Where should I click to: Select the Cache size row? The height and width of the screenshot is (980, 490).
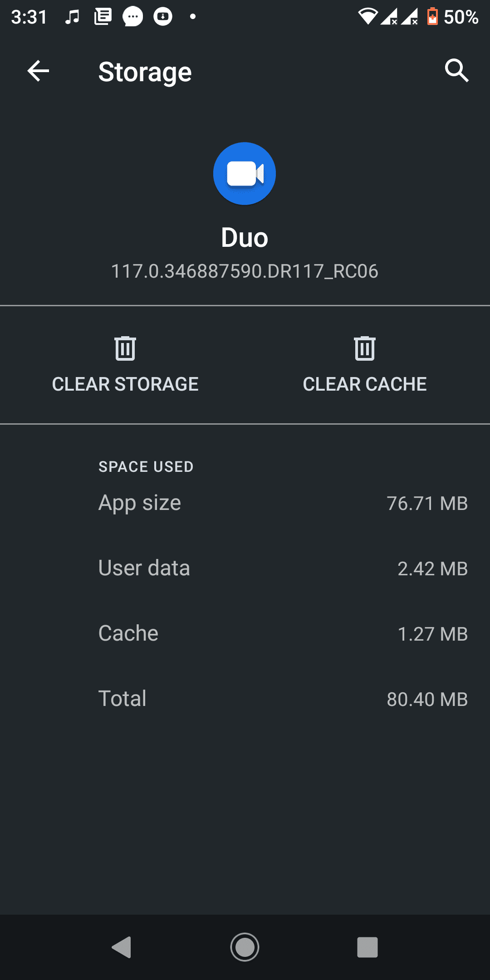click(283, 634)
